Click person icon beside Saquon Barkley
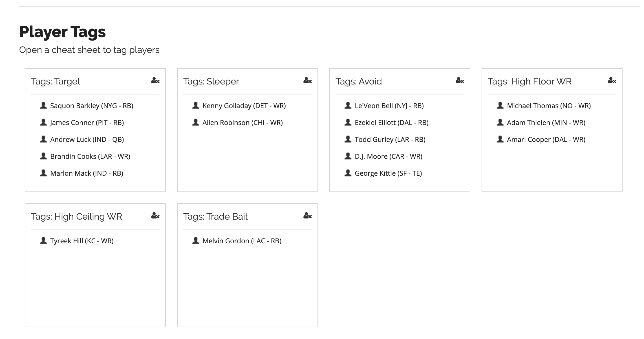Viewport: 644px width, 339px height. click(43, 105)
